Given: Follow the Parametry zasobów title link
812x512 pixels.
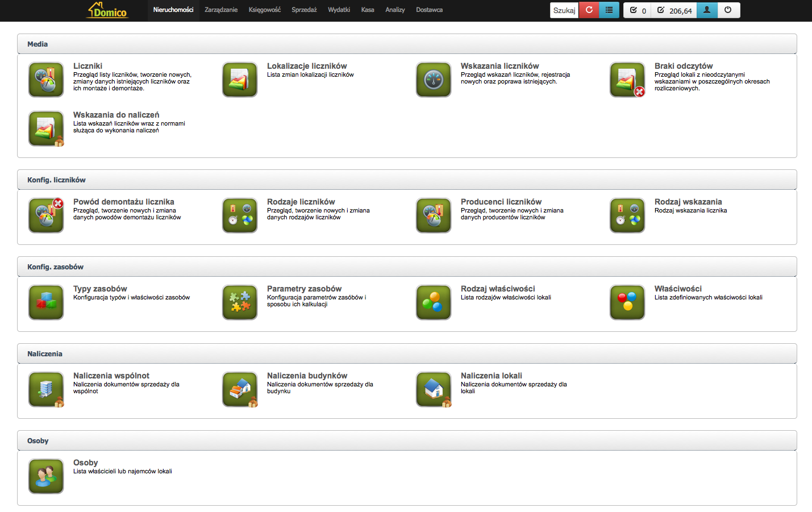Looking at the screenshot, I should pyautogui.click(x=305, y=289).
